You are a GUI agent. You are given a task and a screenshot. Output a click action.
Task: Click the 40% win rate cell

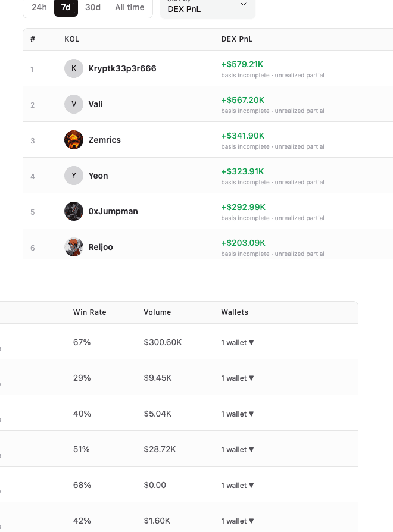(82, 414)
